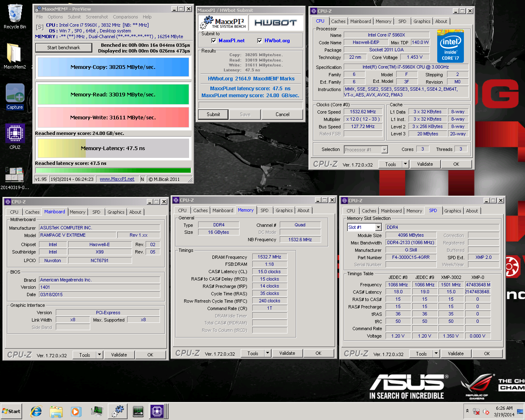This screenshot has height=420, width=525.
Task: Click Submit in the HWbot Submit dialog
Action: (x=213, y=114)
